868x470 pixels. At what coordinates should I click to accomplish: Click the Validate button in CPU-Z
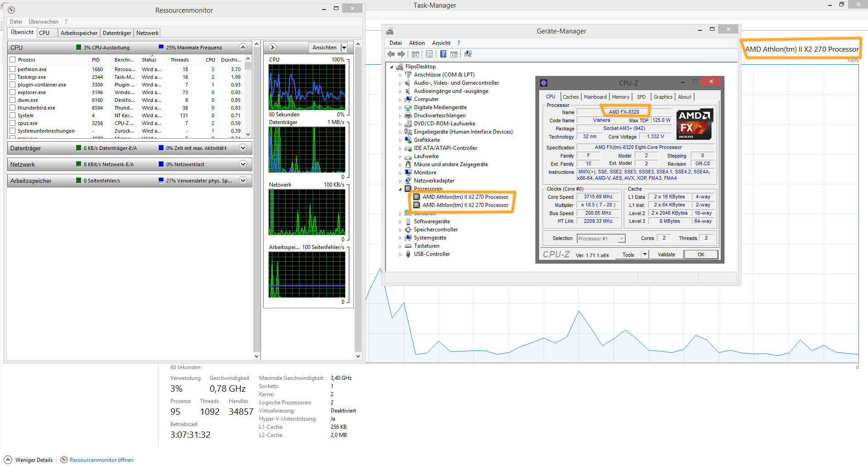pos(666,254)
